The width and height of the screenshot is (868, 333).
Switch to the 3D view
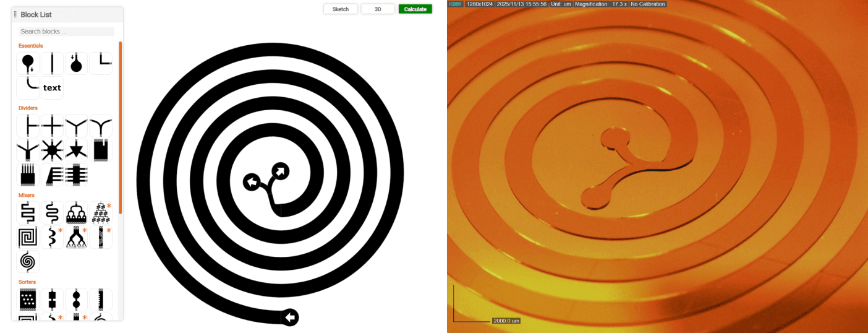click(x=378, y=9)
